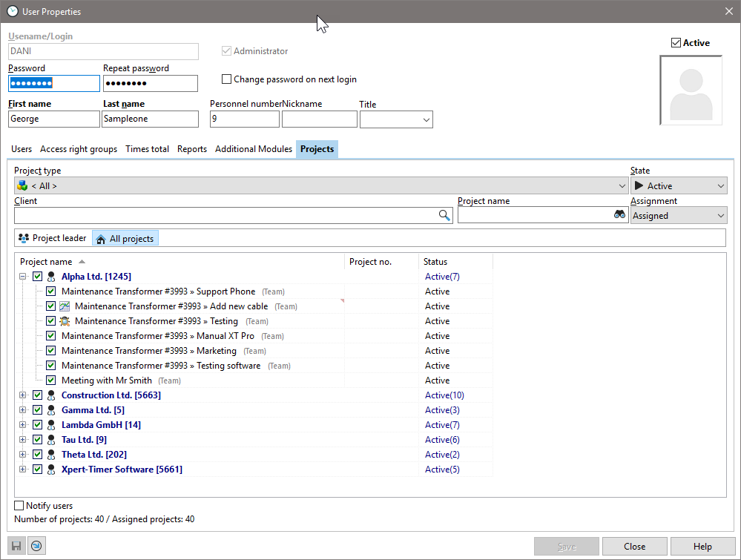The image size is (741, 560).
Task: Click the magnifier icon in Client field
Action: pyautogui.click(x=444, y=215)
